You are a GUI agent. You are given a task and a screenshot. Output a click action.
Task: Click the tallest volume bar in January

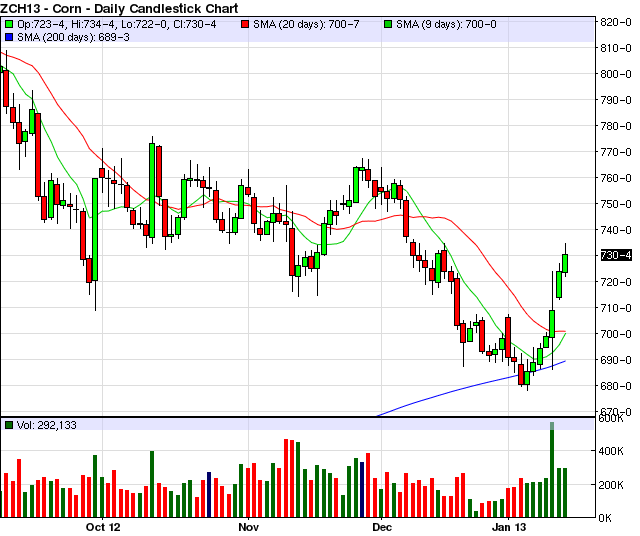tap(552, 470)
